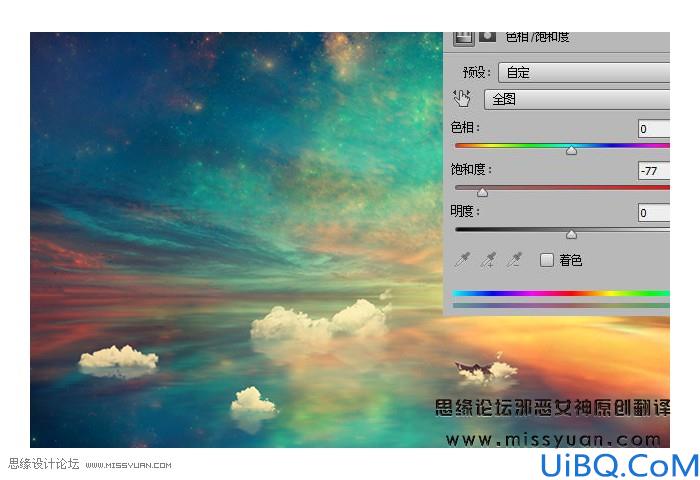This screenshot has height=480, width=700.
Task: Click the 思缘设计论坛 footer text
Action: point(44,464)
